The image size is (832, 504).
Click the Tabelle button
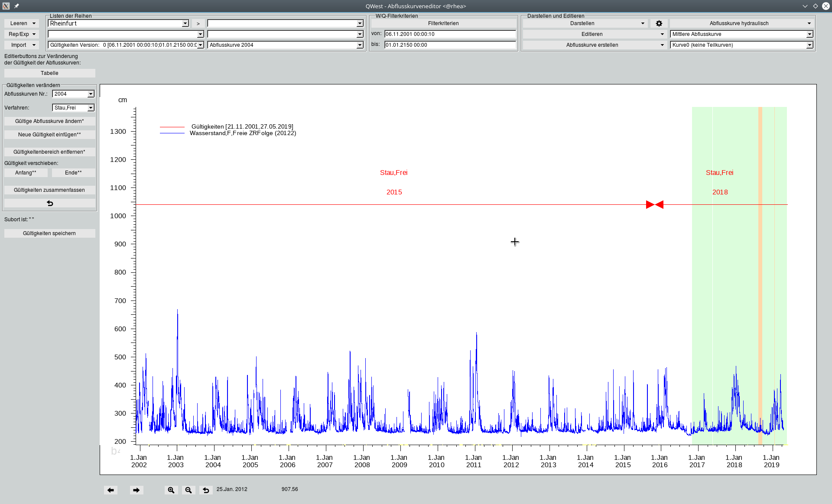(x=49, y=73)
